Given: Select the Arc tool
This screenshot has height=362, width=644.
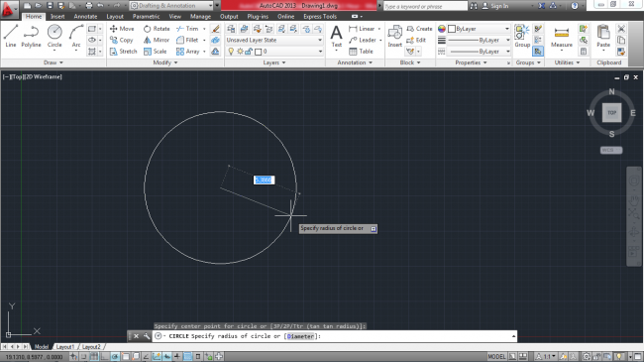Looking at the screenshot, I should click(x=76, y=36).
